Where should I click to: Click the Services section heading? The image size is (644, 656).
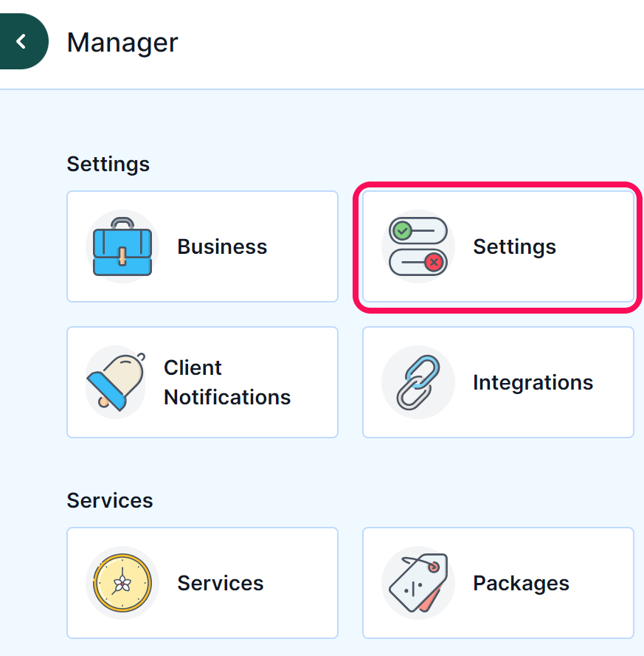click(x=110, y=500)
